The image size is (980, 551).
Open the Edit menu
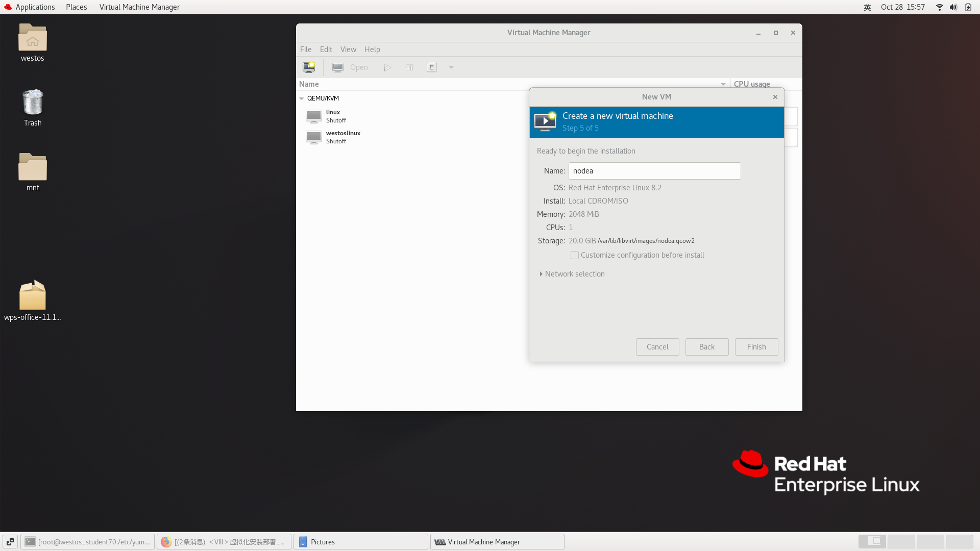[x=326, y=49]
